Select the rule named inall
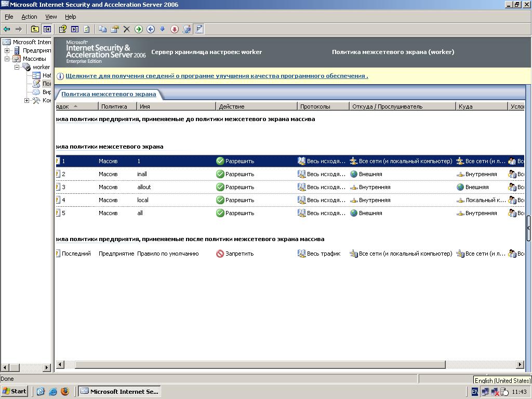532x399 pixels. point(290,174)
